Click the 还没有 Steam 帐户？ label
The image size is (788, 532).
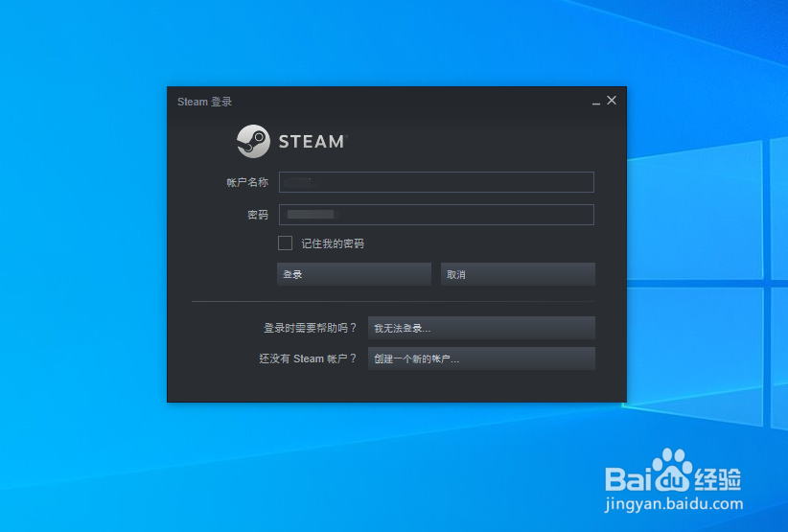point(308,359)
